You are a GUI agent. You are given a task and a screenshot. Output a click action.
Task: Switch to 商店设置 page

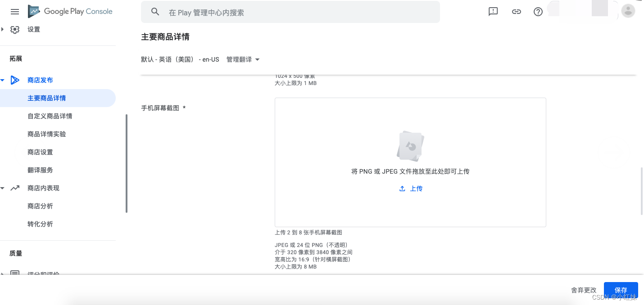40,152
